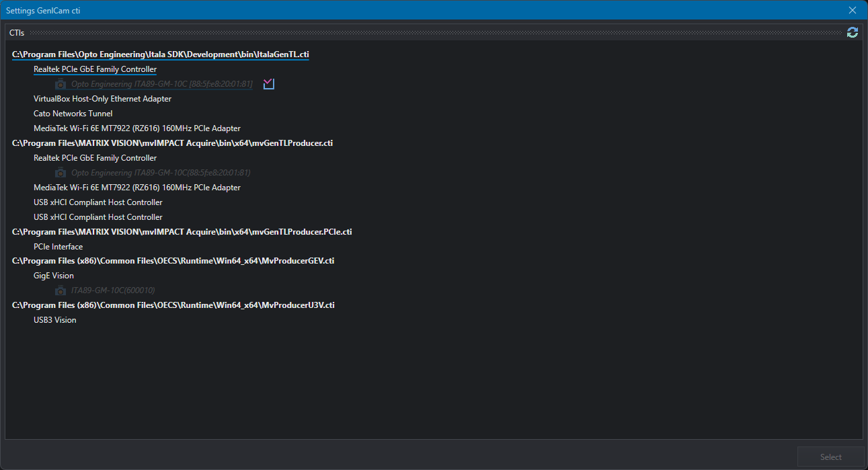Click camera icon of ITA89-GM-10C(88:5f:e8:20:01:81) under mvGenTLProducer.cti
Image resolution: width=868 pixels, height=470 pixels.
[x=61, y=173]
